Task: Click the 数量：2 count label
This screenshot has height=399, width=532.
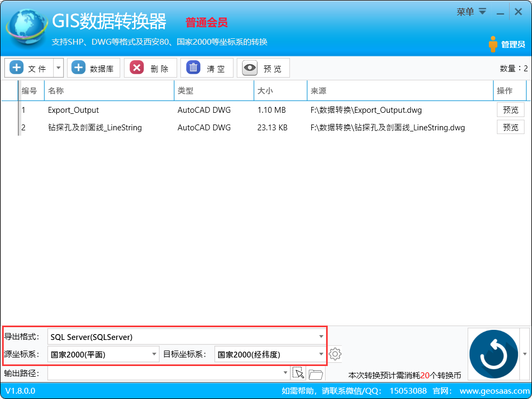Action: (514, 68)
